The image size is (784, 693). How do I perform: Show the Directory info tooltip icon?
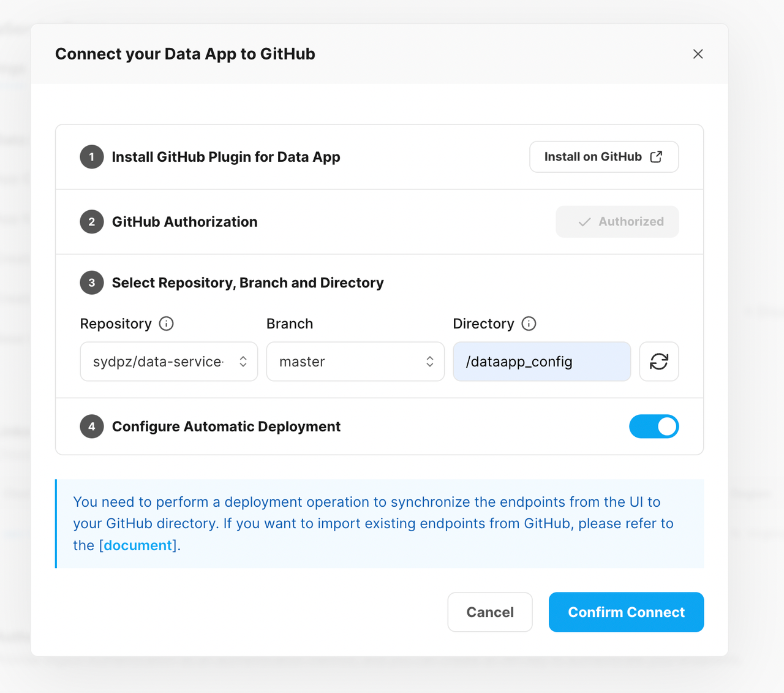point(529,324)
